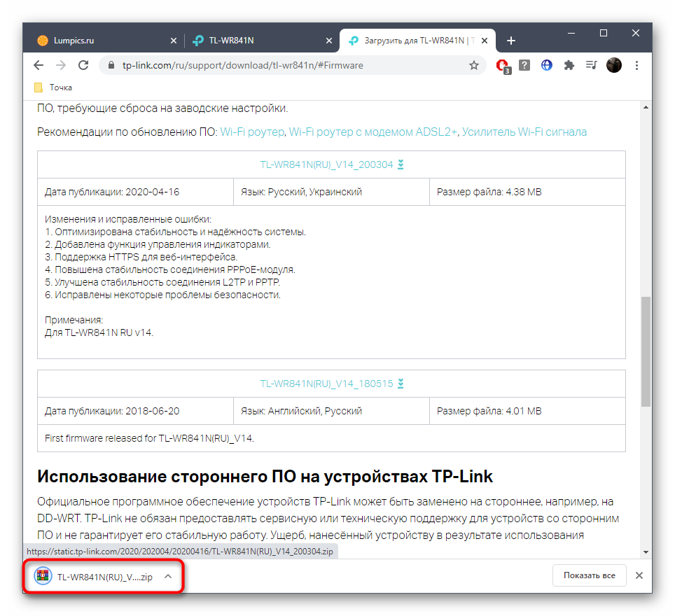
Task: Open Wi-Fi роутер с модемом ADSL2+ link
Action: 373,132
